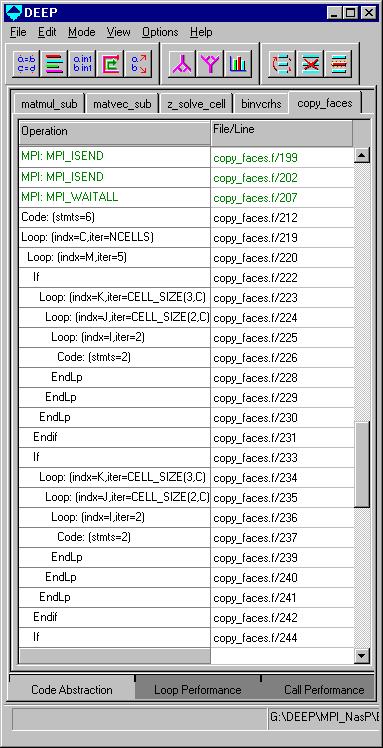
Task: Select the Code: (stmts=6) row
Action: tap(115, 218)
